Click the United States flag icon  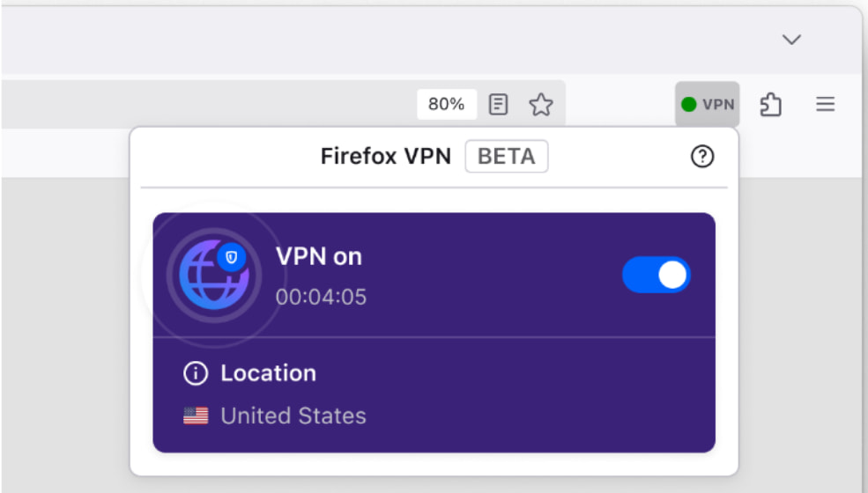click(196, 416)
